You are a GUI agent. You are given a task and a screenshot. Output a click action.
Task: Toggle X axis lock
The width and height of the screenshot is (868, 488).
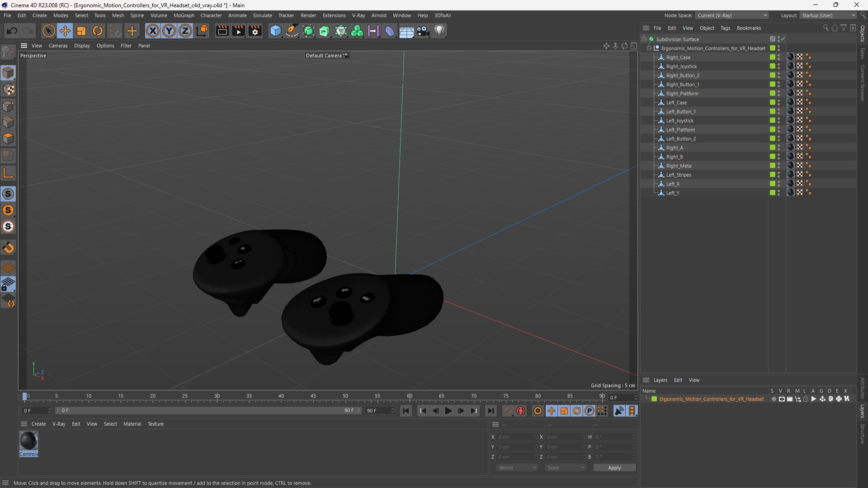153,31
